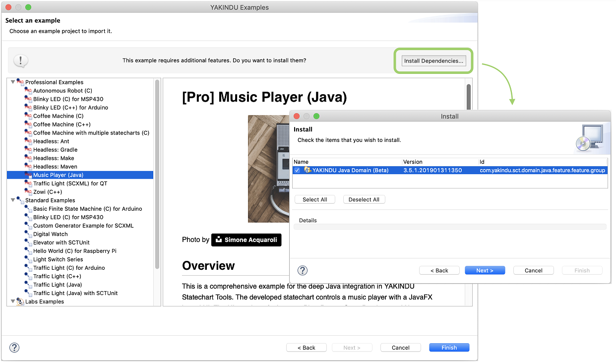Open help in YAKINDU Examples dialog
The image size is (616, 364).
[14, 348]
